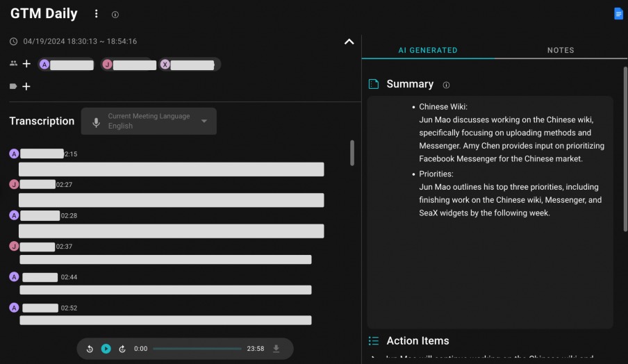Collapse the meeting details with chevron up

[349, 42]
